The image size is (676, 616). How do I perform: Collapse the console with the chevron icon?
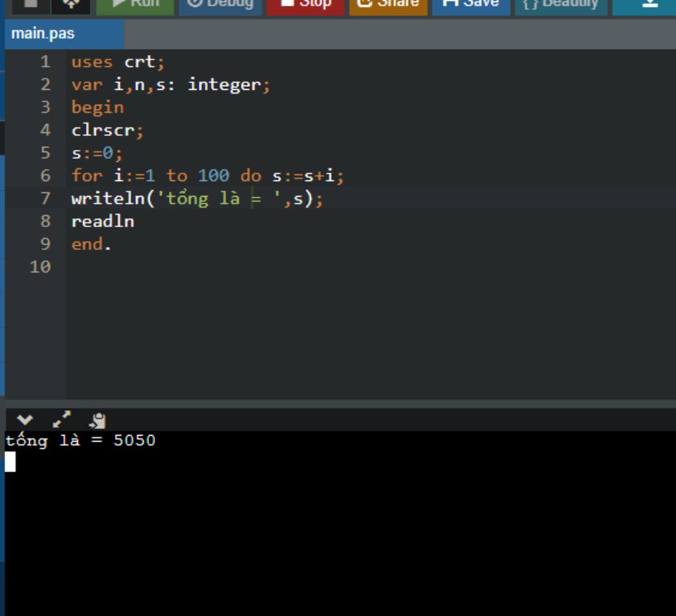click(24, 419)
